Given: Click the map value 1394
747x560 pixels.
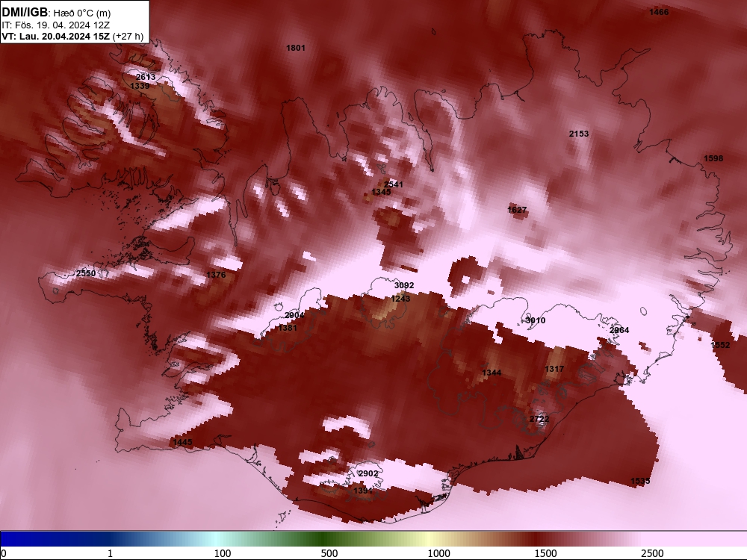Looking at the screenshot, I should point(363,491).
